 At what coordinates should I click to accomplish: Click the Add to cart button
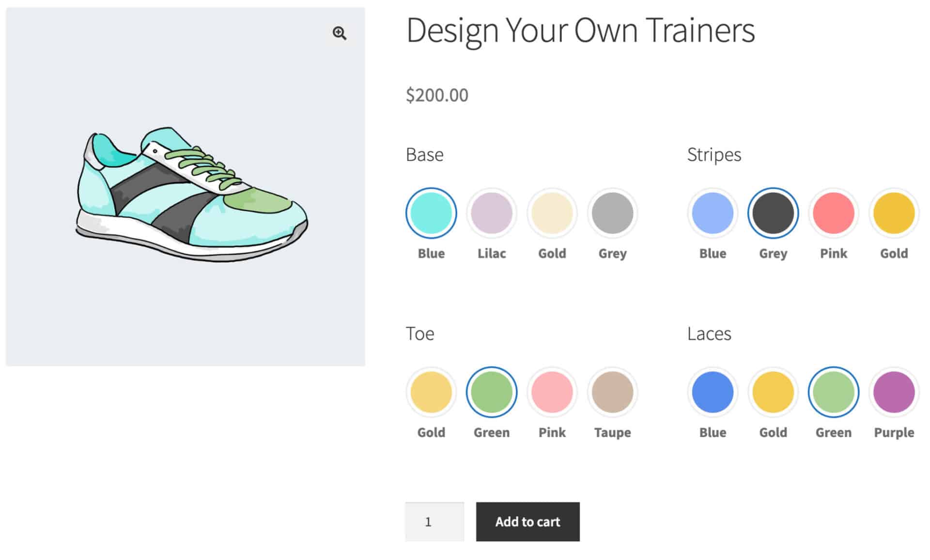pyautogui.click(x=527, y=521)
